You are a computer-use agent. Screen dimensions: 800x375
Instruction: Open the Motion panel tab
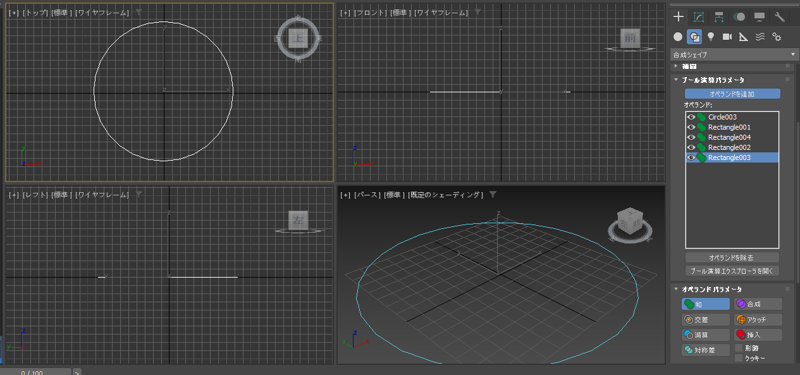click(739, 17)
